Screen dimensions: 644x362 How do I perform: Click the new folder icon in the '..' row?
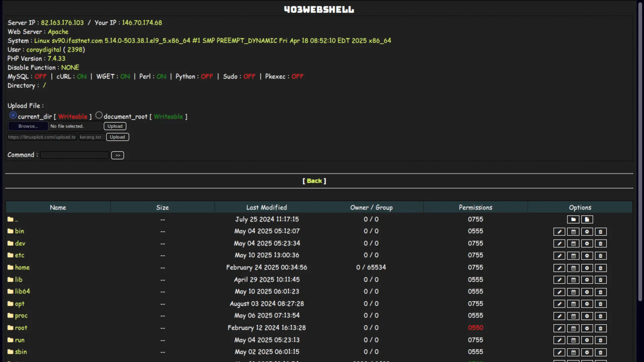coord(573,219)
